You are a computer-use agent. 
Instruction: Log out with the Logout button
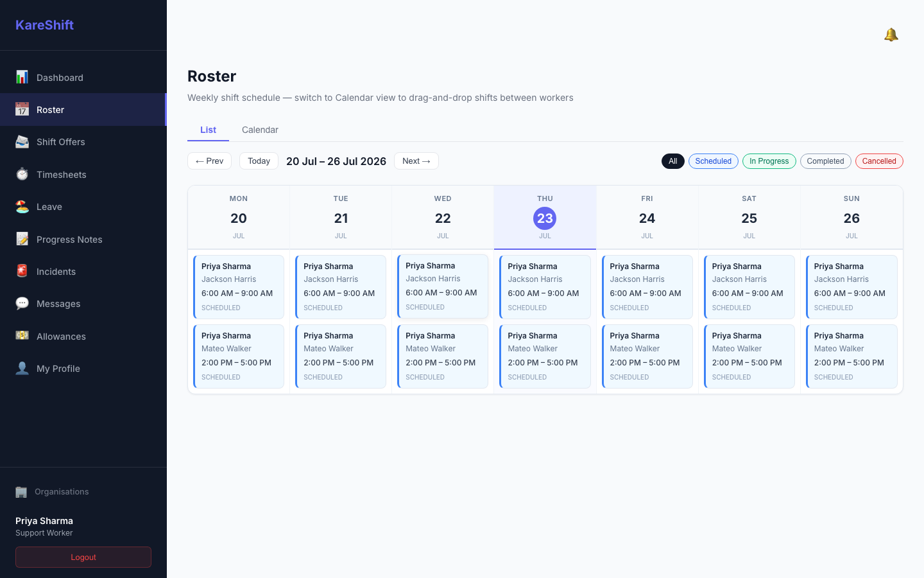click(x=83, y=557)
